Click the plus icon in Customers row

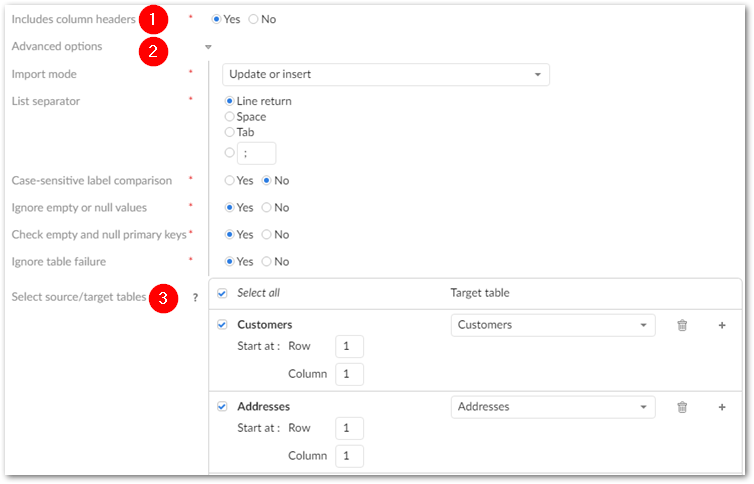[721, 325]
